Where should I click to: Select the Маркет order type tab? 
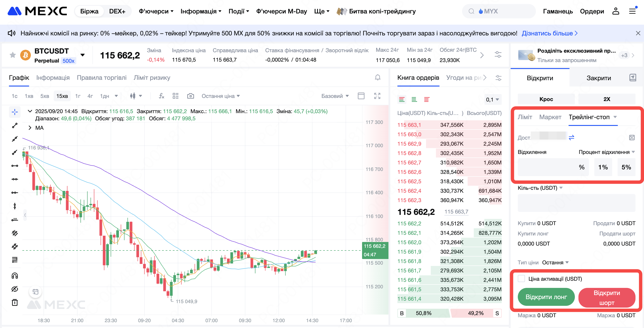550,117
